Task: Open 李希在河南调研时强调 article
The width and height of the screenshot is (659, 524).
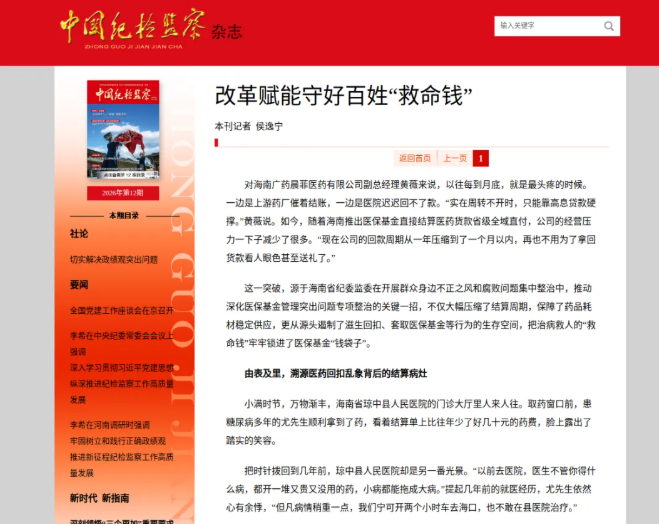Action: click(110, 425)
